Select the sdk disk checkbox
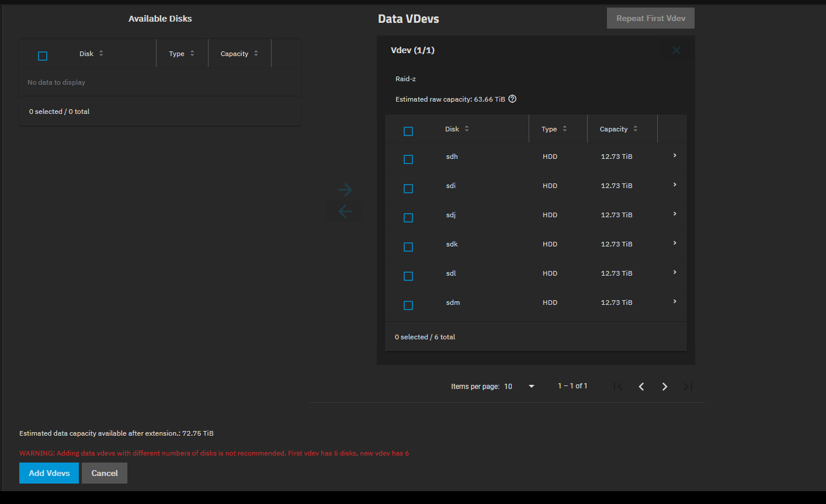The image size is (826, 504). click(x=408, y=247)
